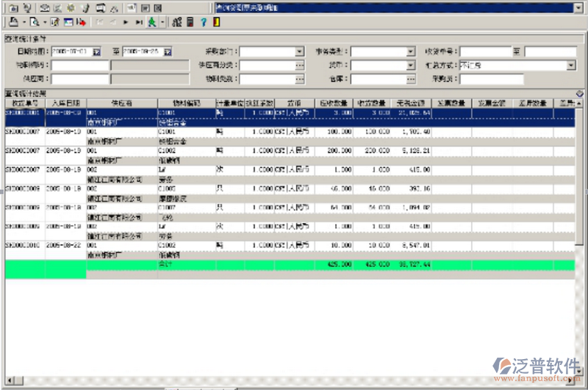
Task: Jump to the last record arrow
Action: click(138, 22)
